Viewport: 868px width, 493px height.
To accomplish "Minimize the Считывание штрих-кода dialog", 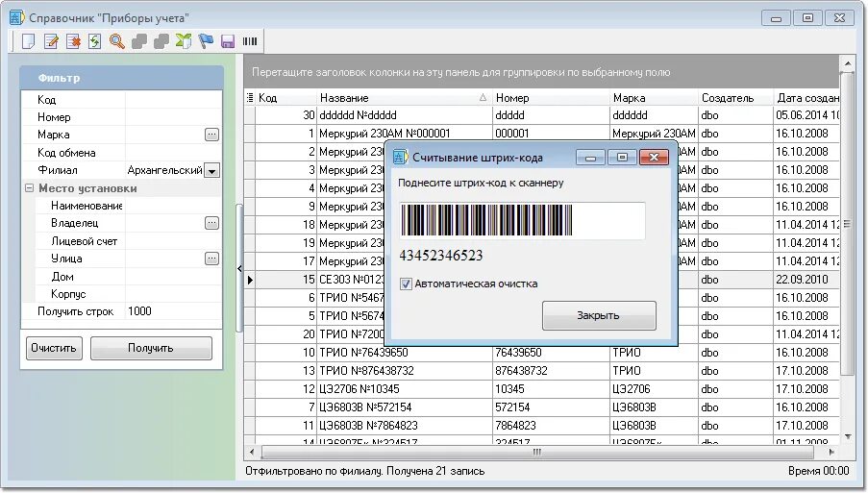I will point(590,158).
